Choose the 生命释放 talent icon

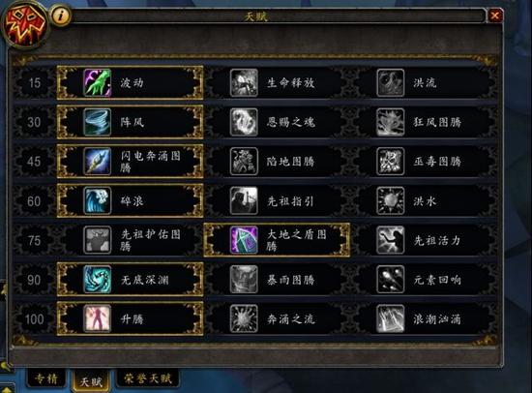coord(244,82)
